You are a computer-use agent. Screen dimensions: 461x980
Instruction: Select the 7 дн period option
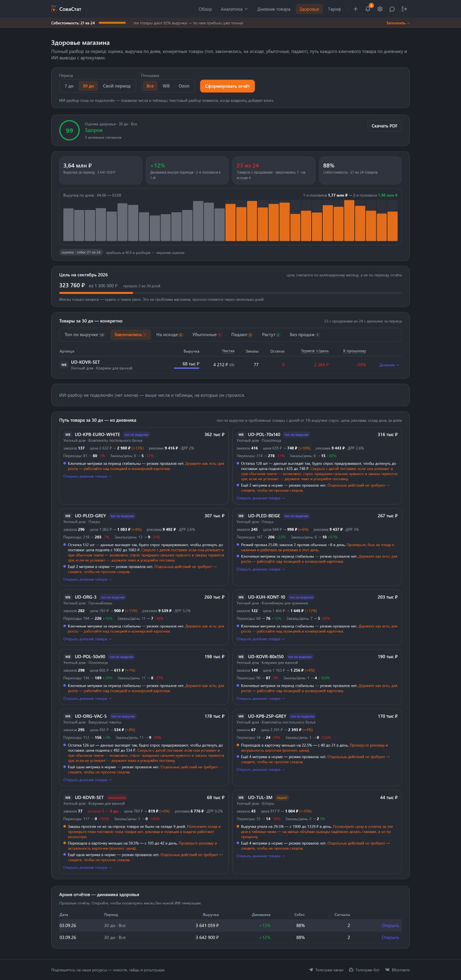(69, 86)
